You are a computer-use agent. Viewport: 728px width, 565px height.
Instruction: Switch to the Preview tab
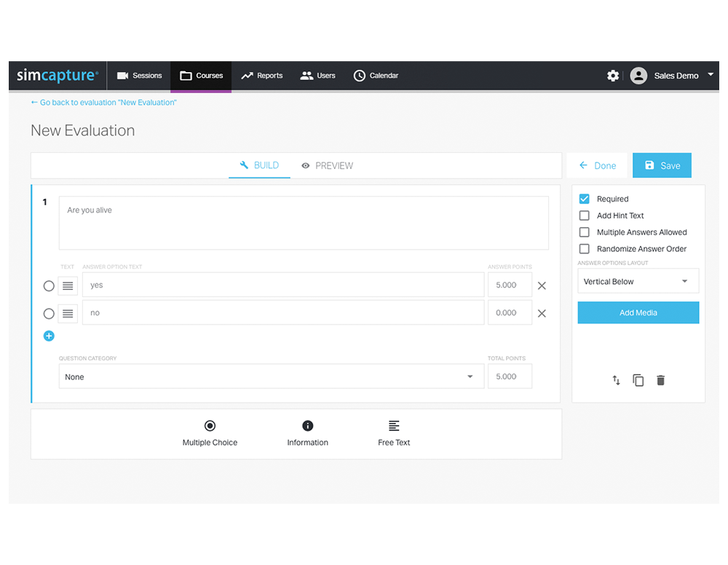(x=327, y=165)
